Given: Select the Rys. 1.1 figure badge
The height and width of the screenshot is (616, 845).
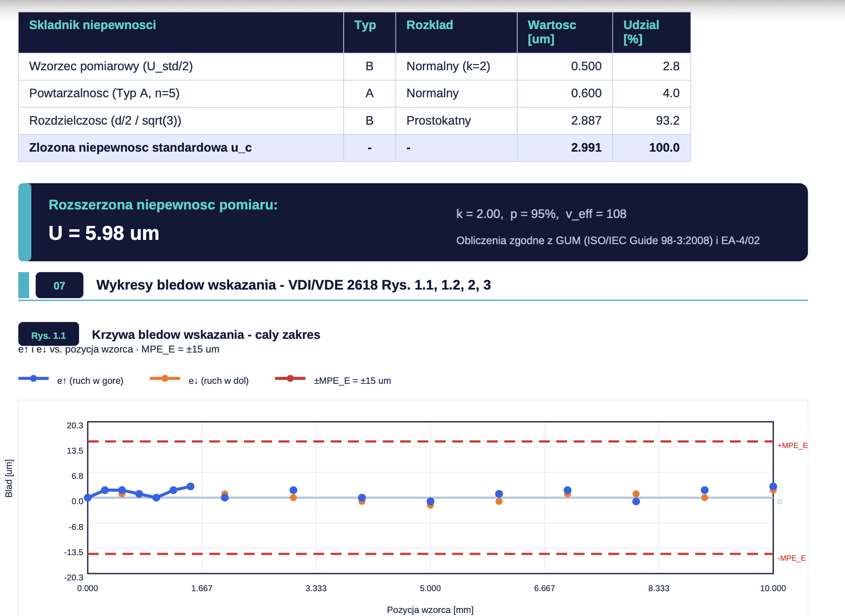Looking at the screenshot, I should (48, 335).
